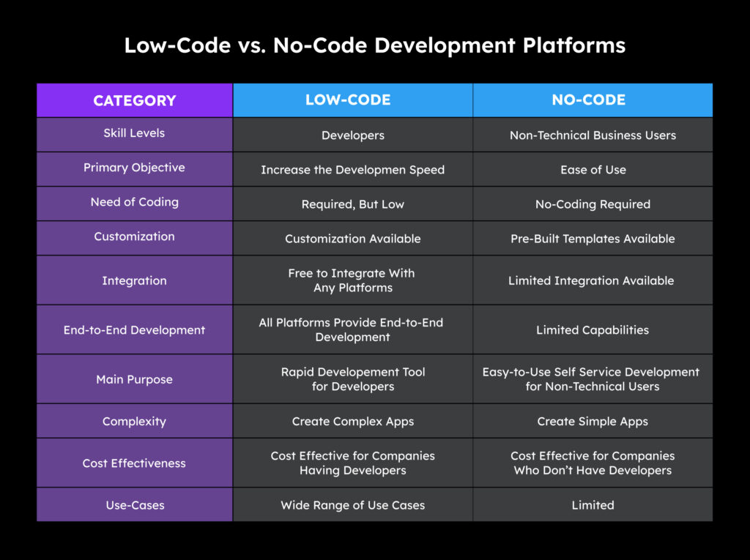Select the 'Need of Coding' label

[135, 202]
